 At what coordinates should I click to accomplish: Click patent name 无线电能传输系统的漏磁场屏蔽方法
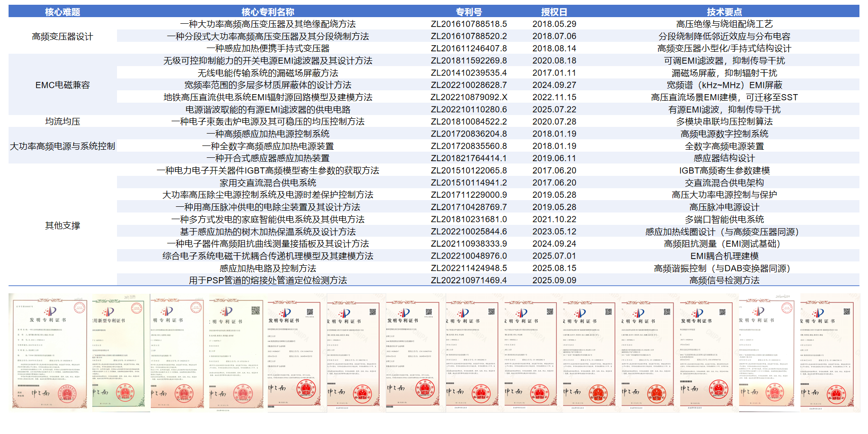point(268,73)
